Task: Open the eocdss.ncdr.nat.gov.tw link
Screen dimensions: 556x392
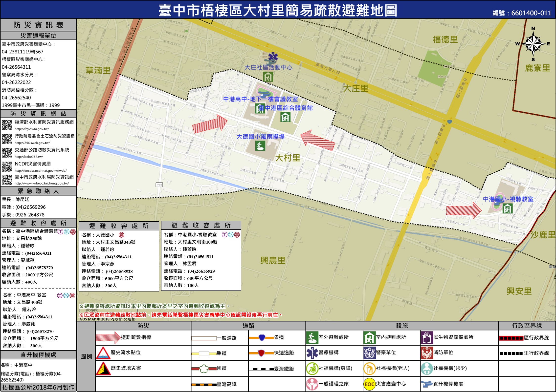Action: 41,170
